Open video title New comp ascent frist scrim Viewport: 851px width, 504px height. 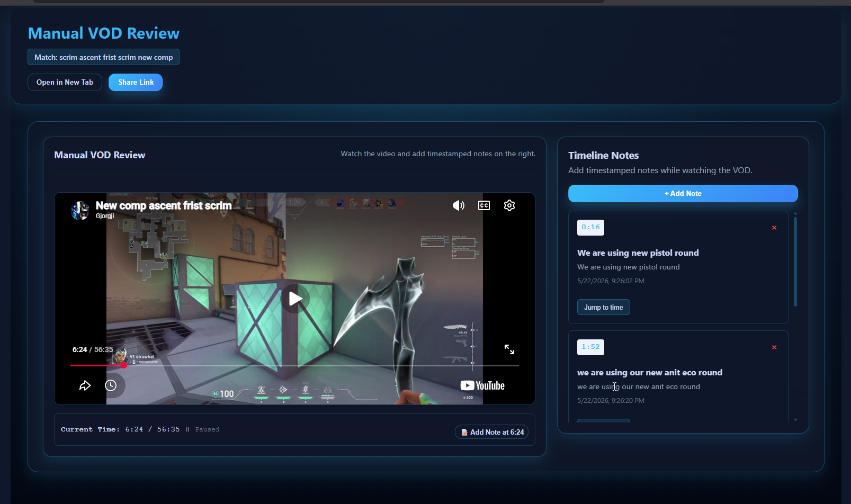point(164,205)
